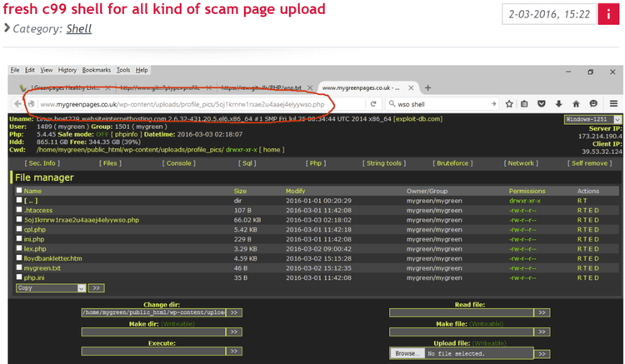Open the Shell category link
Image resolution: width=625 pixels, height=364 pixels.
[x=79, y=28]
